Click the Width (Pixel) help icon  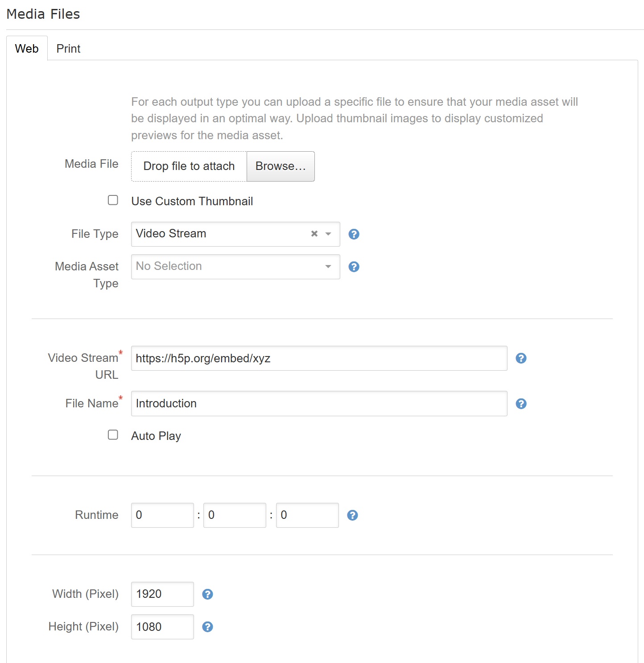click(207, 594)
